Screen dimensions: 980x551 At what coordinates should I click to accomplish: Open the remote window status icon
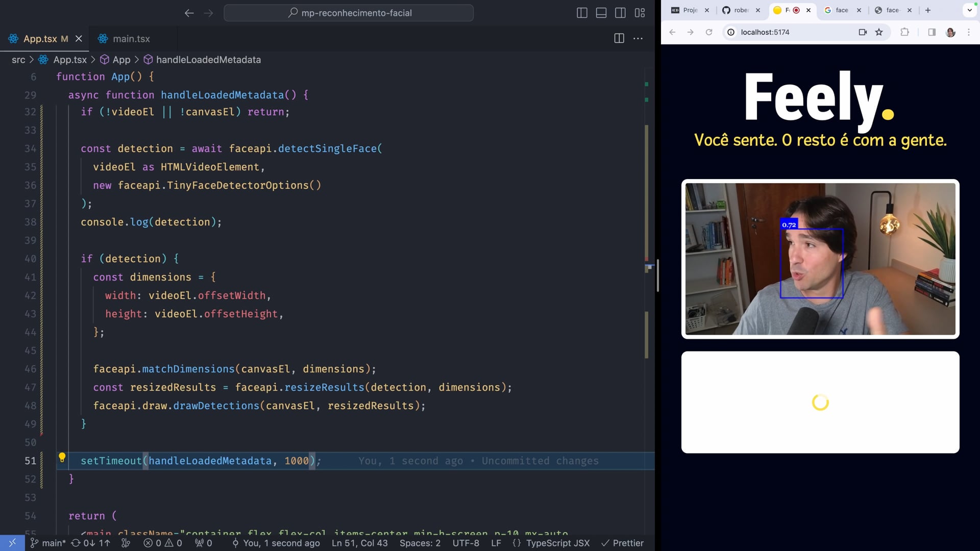point(12,543)
